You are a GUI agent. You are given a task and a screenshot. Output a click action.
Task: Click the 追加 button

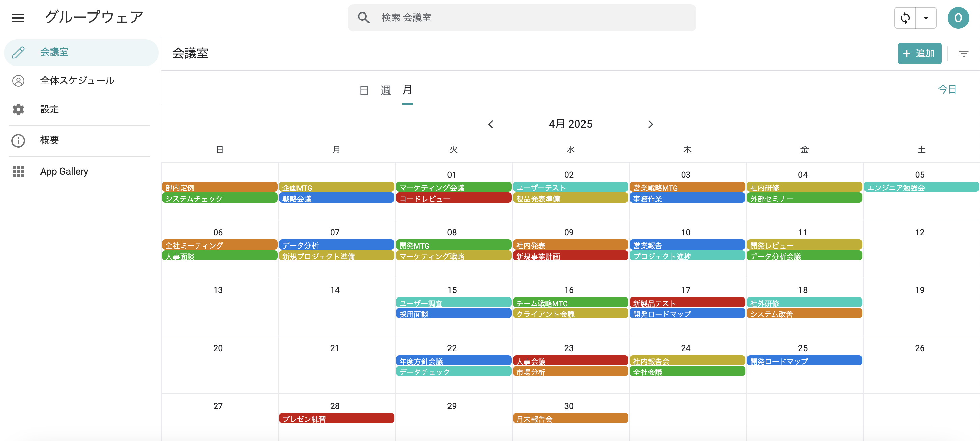(919, 54)
